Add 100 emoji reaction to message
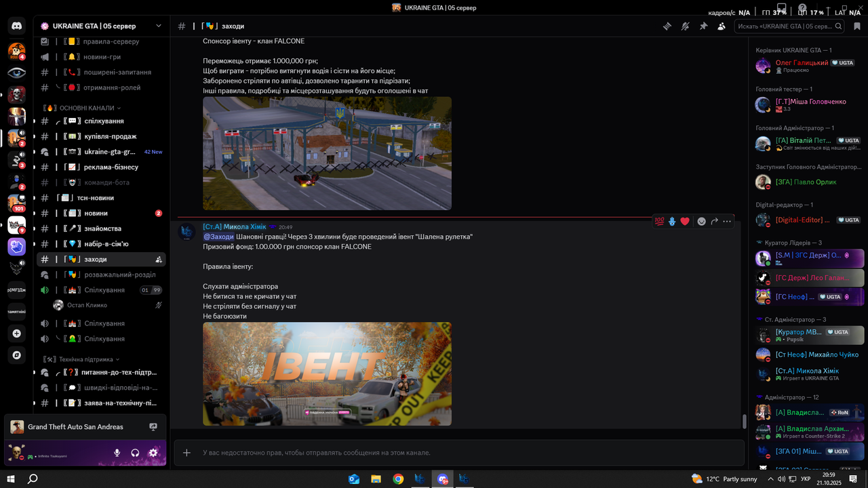The width and height of the screenshot is (868, 488). [x=659, y=221]
